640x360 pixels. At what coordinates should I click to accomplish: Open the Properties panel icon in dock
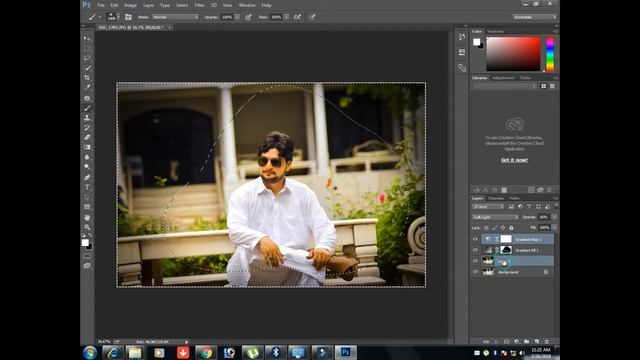(462, 52)
